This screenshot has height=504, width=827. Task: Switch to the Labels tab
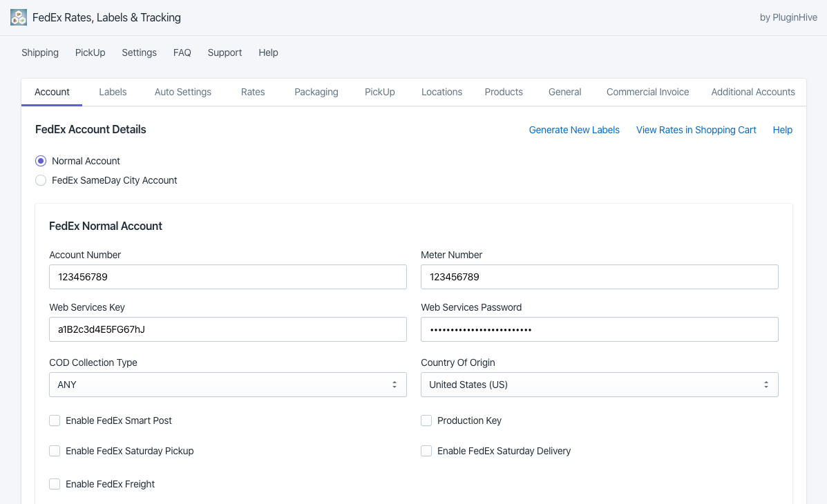tap(113, 93)
